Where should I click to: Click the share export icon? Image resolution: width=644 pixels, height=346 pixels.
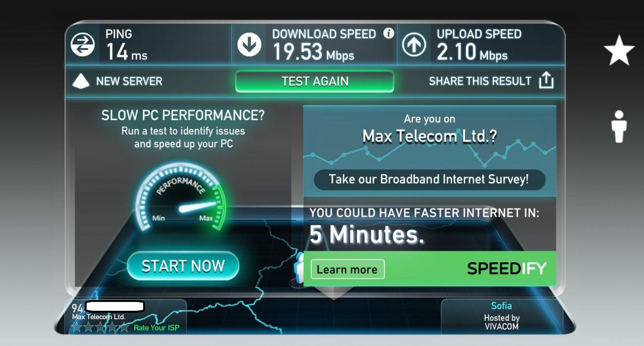click(546, 80)
